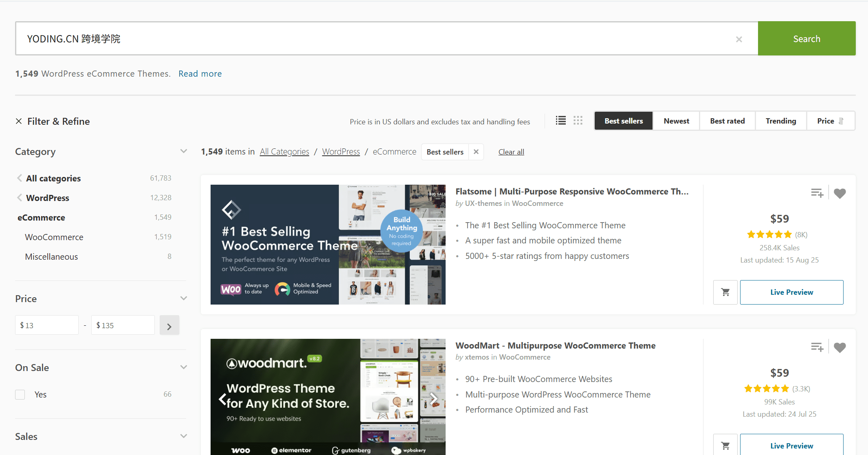This screenshot has width=868, height=455.
Task: Favorite the WoodMart theme heart icon
Action: [839, 347]
